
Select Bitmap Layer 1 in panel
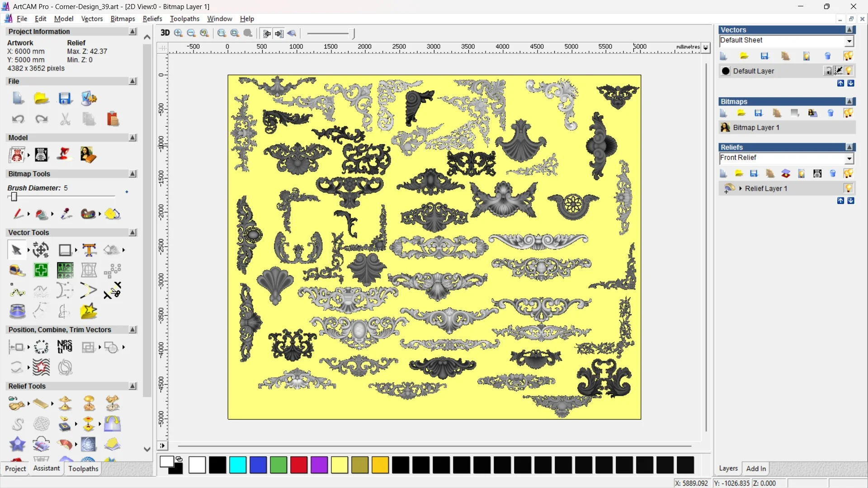click(756, 127)
